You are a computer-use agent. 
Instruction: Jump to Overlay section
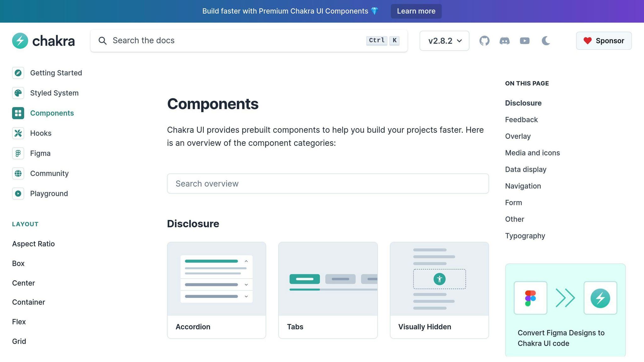(x=518, y=136)
